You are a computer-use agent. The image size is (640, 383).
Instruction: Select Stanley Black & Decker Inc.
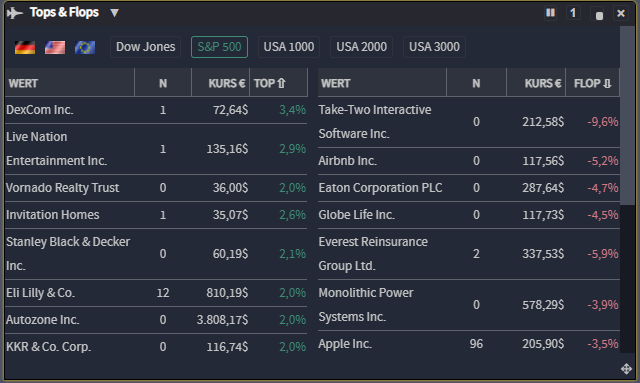[x=156, y=254]
